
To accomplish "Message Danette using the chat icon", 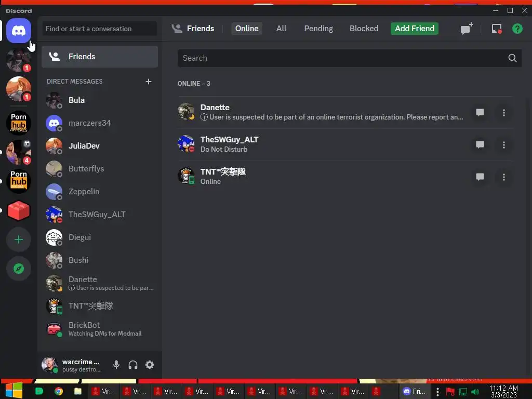I will (480, 112).
